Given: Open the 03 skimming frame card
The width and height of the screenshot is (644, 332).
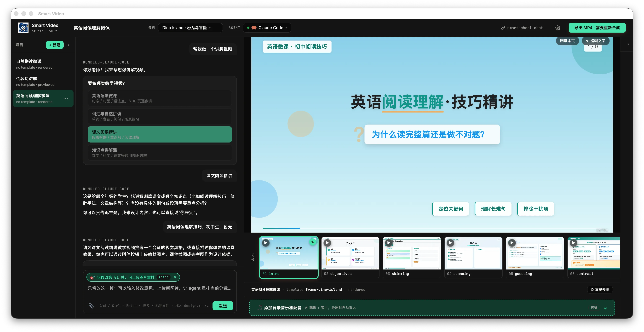Looking at the screenshot, I should [412, 257].
